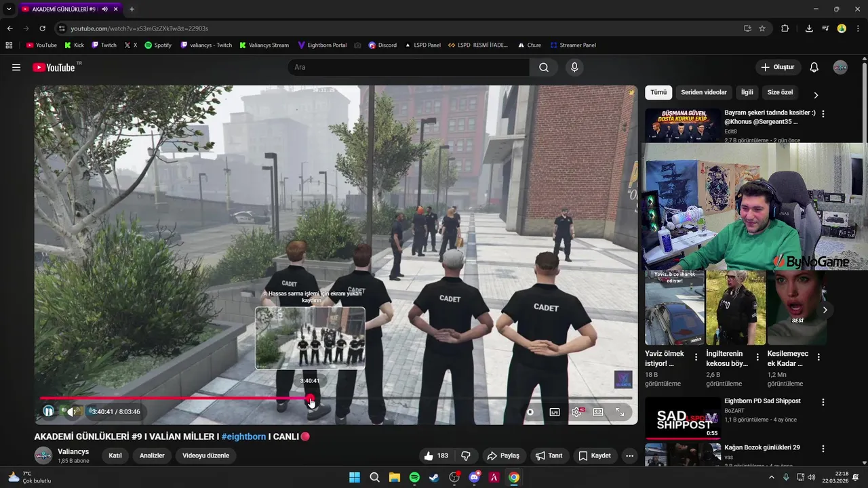Open options for Bayram şekeri video
The width and height of the screenshot is (868, 488).
click(823, 114)
